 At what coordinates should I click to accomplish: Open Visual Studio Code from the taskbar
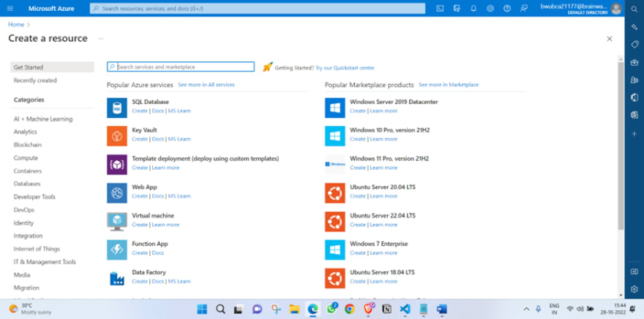405,309
